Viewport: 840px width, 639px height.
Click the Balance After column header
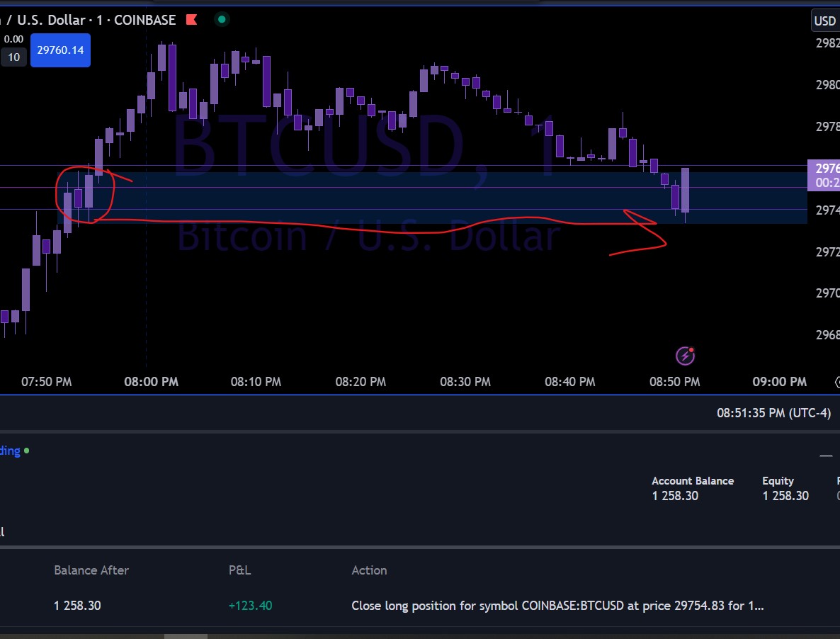click(91, 570)
